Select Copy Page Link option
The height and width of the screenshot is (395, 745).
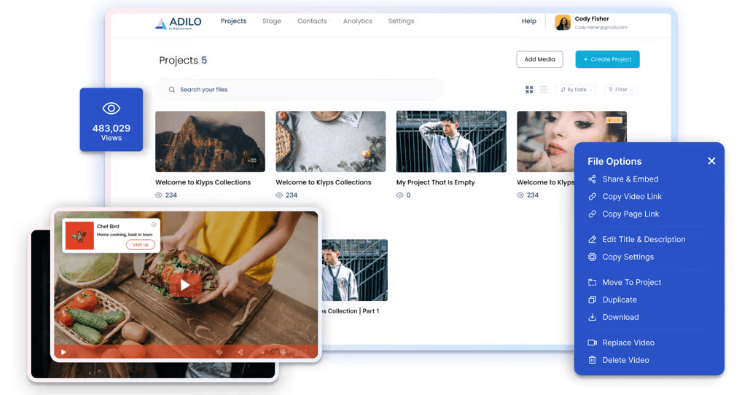coord(623,214)
